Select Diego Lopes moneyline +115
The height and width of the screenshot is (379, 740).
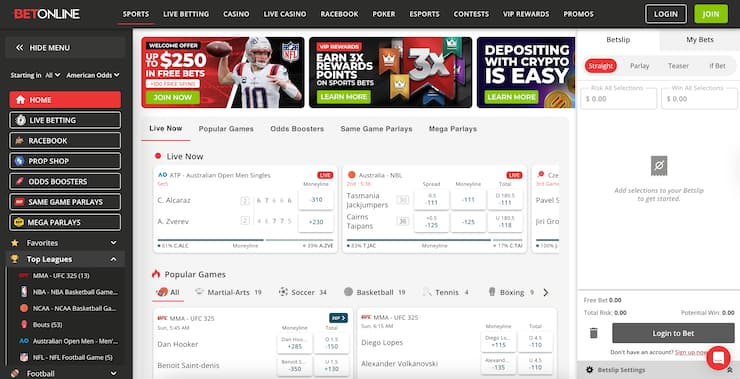point(498,342)
